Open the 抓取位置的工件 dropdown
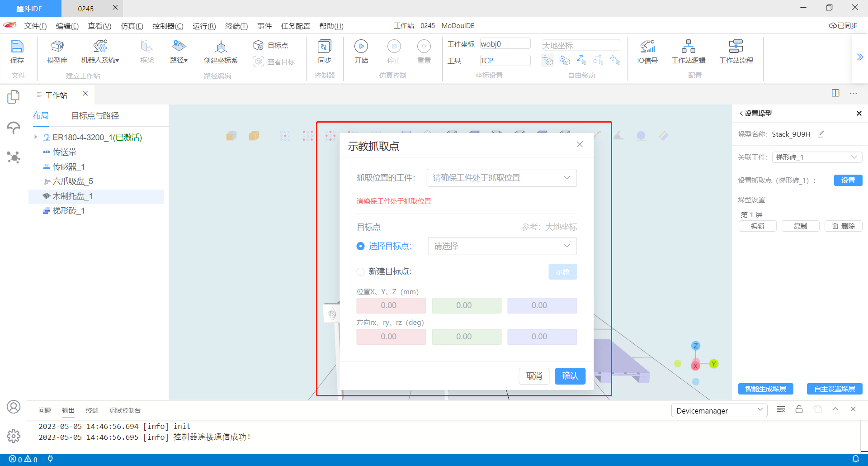Screen dimensions: 868x466 [x=501, y=178]
